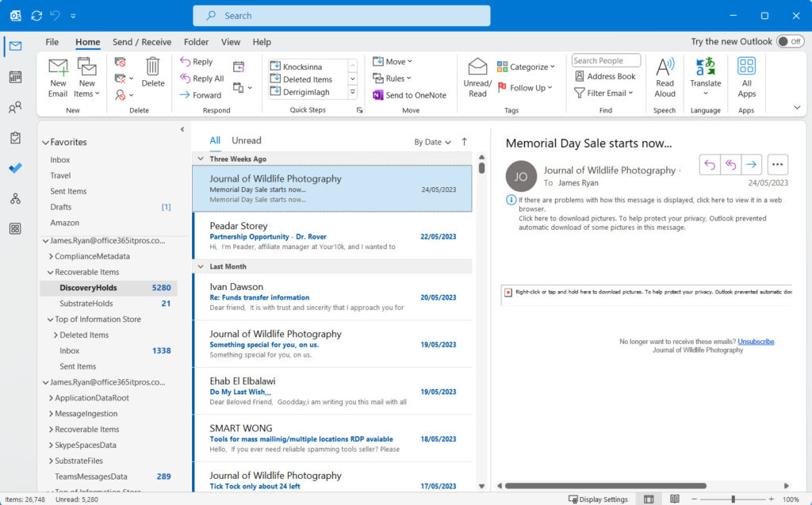This screenshot has height=505, width=812.
Task: Click the Ignore conversation icon
Action: 121,62
